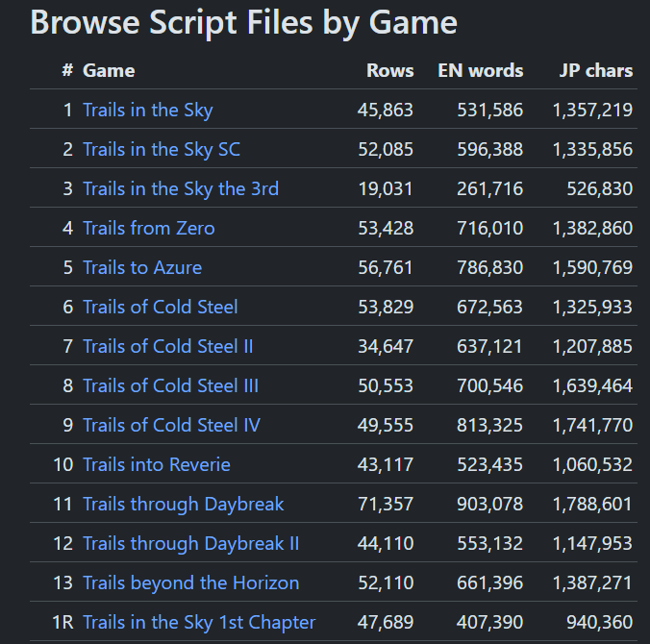The width and height of the screenshot is (650, 644).
Task: Select the rows value 45,863
Action: point(386,111)
